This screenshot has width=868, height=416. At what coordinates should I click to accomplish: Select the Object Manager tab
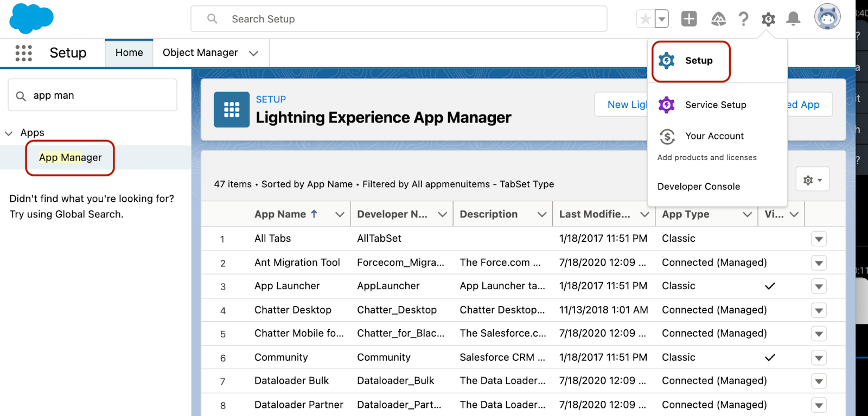[x=200, y=53]
